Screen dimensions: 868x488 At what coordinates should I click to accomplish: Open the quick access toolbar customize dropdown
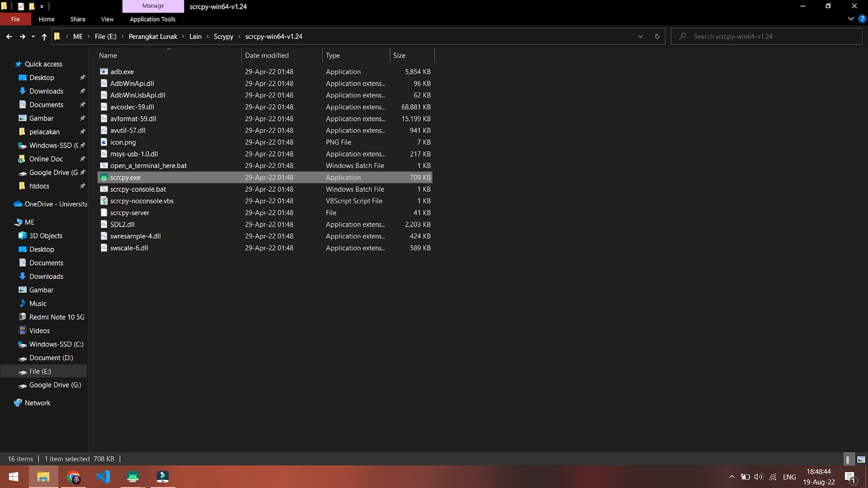click(42, 7)
